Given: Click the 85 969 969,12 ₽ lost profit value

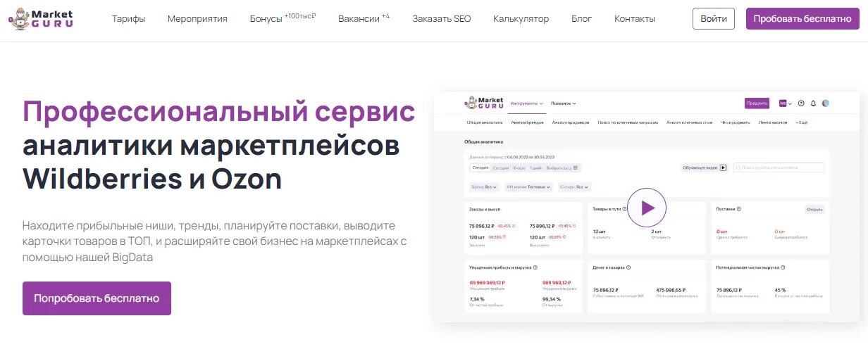Looking at the screenshot, I should coord(488,282).
